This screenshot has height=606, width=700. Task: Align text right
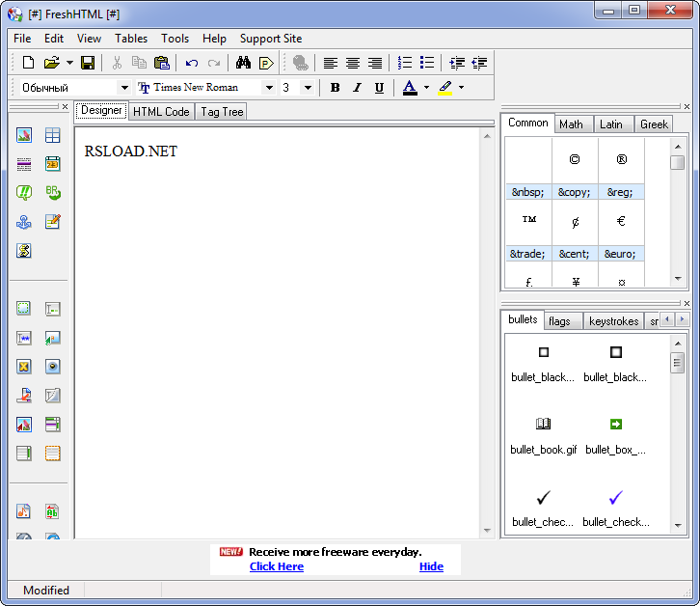[375, 63]
